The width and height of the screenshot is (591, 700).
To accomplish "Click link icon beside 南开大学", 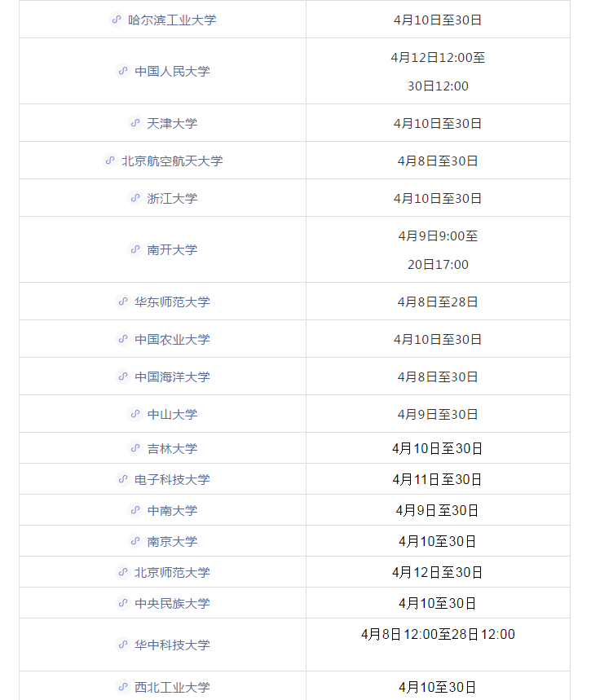I will click(135, 249).
